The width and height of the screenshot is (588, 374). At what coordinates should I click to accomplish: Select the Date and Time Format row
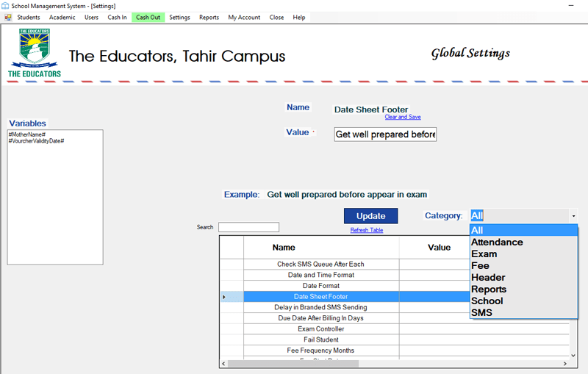click(320, 275)
